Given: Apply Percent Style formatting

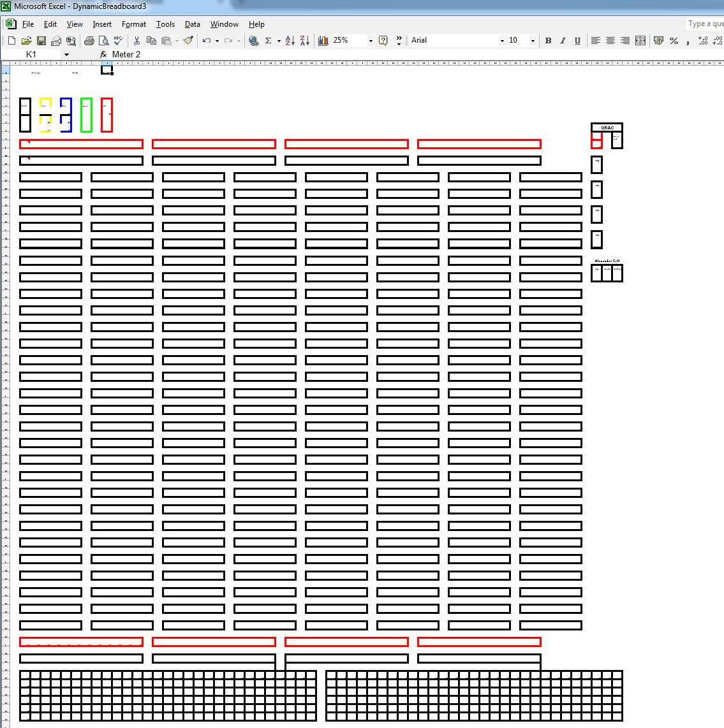Looking at the screenshot, I should [674, 41].
